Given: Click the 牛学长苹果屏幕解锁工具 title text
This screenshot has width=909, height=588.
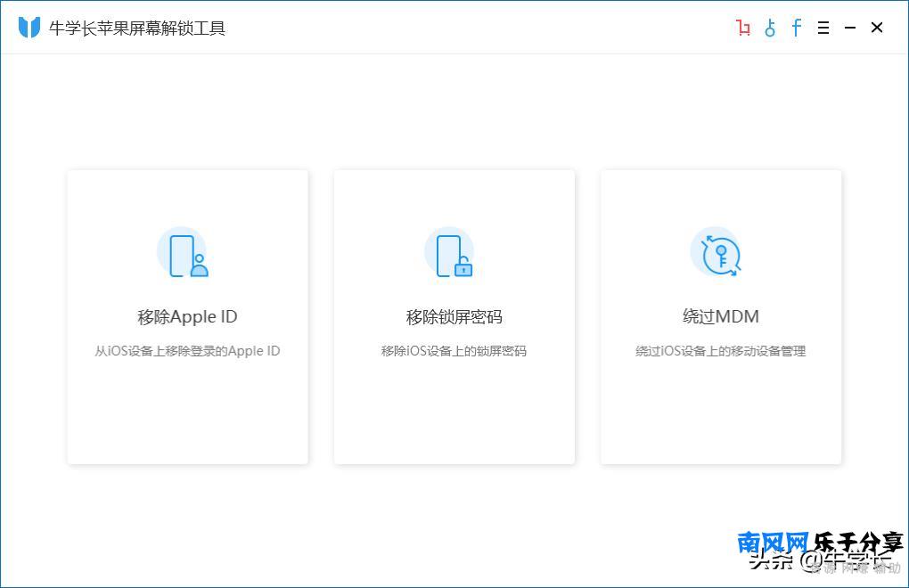Looking at the screenshot, I should 137,28.
